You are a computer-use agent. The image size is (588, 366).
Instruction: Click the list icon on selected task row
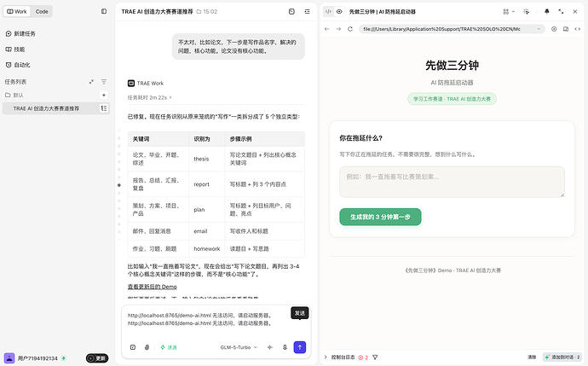click(104, 108)
